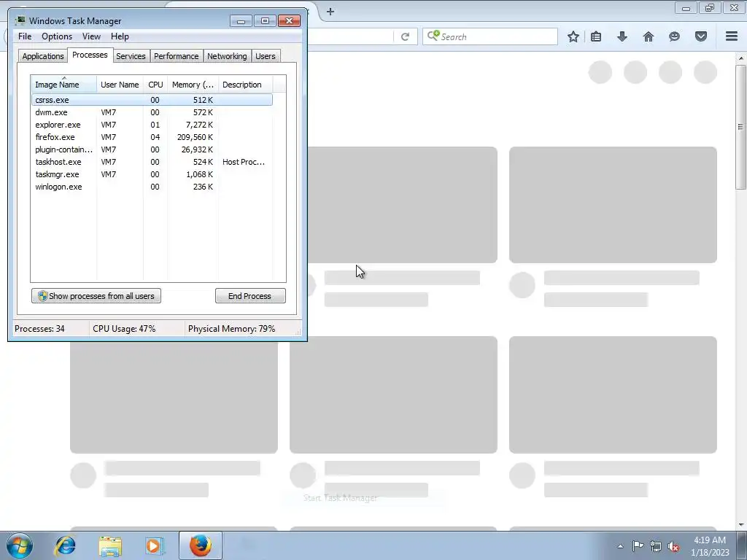Sort by the User Name column header

(120, 85)
